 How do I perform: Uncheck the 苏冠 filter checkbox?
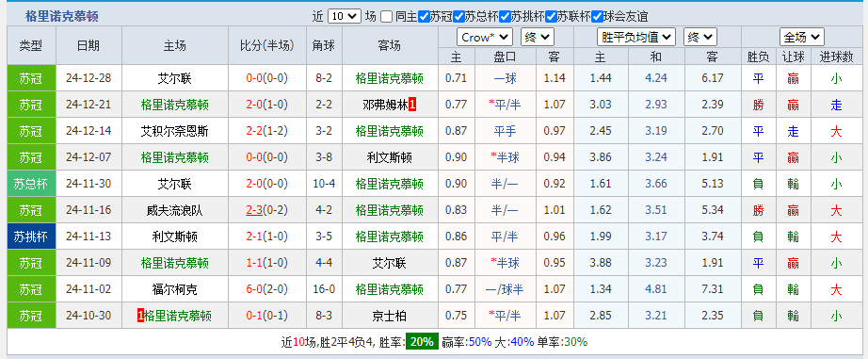tap(424, 17)
